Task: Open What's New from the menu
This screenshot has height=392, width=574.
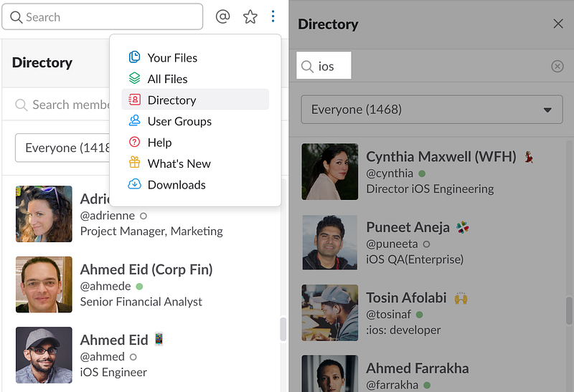Action: coord(195,163)
